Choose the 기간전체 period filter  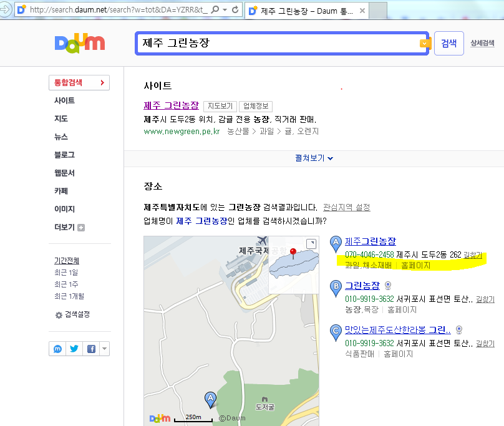[x=67, y=261]
